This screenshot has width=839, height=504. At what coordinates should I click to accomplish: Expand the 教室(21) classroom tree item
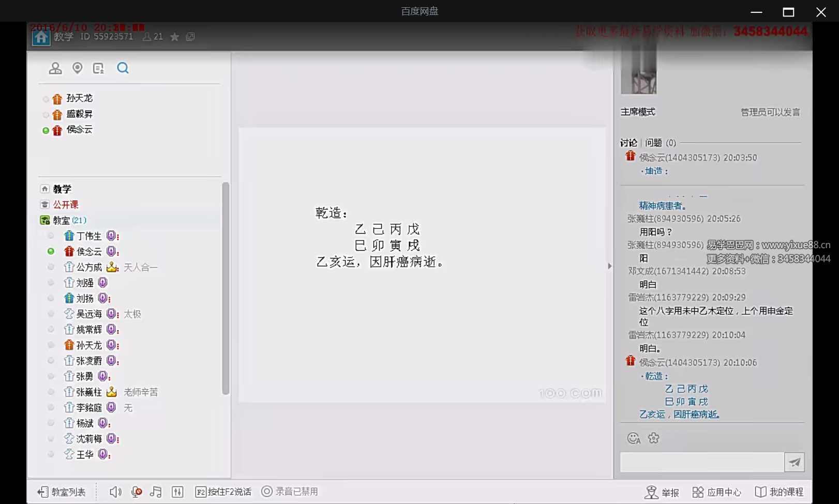tap(68, 220)
